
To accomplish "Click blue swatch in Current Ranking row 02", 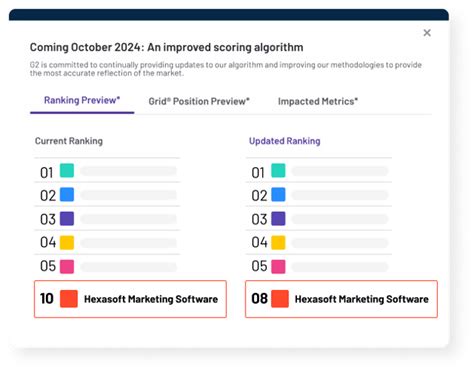I will point(67,194).
